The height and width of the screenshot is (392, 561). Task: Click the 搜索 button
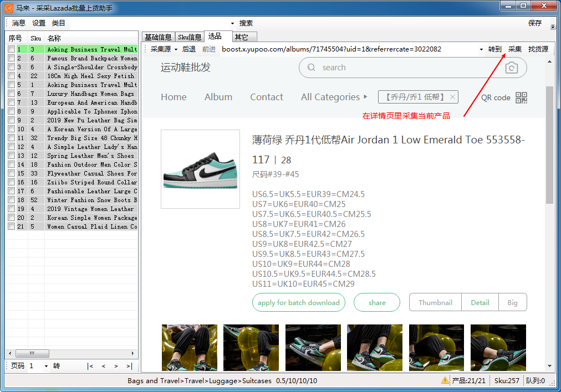point(246,23)
